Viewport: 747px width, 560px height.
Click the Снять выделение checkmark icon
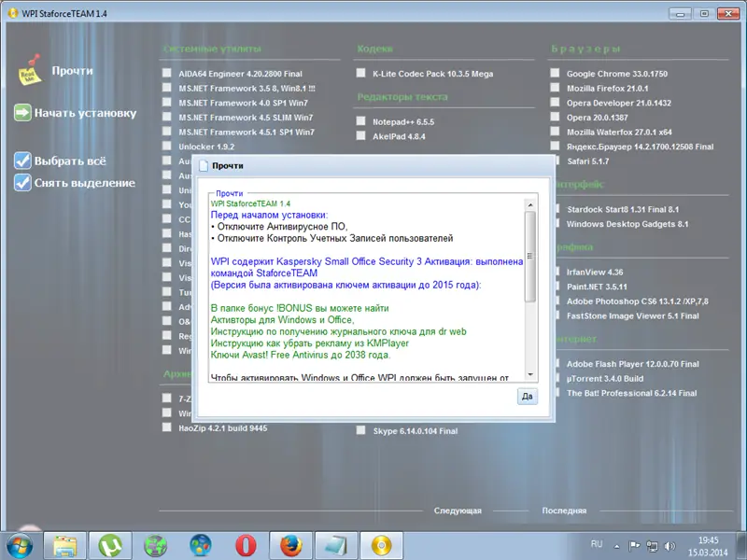pyautogui.click(x=22, y=182)
